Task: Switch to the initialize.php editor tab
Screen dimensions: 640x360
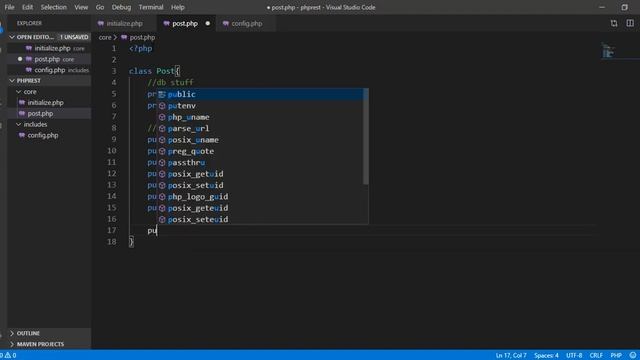Action: click(x=124, y=24)
